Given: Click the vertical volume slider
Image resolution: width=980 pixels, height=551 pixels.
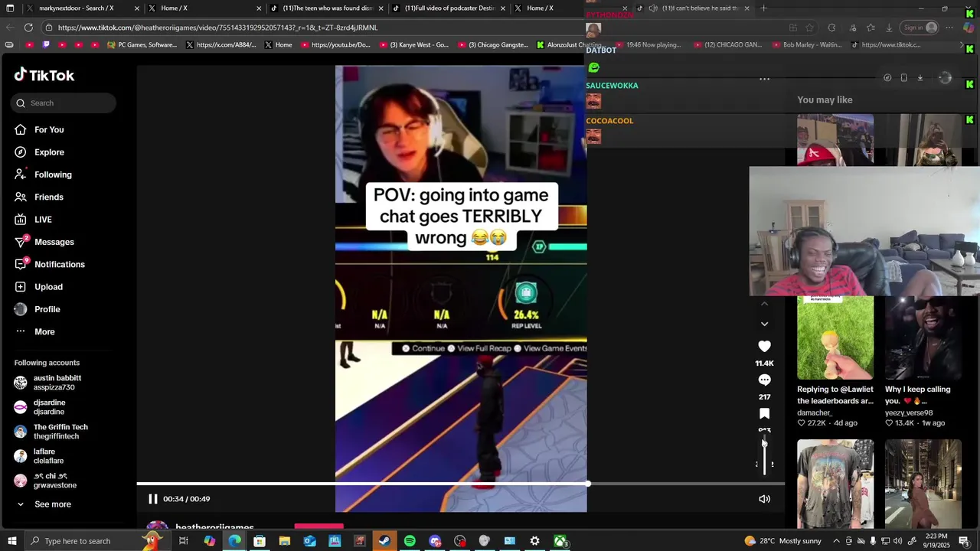Looking at the screenshot, I should pos(764,455).
